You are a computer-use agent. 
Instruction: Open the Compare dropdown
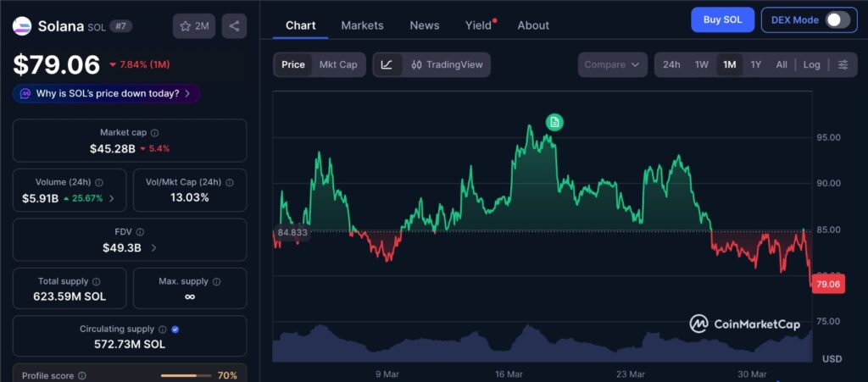coord(612,64)
